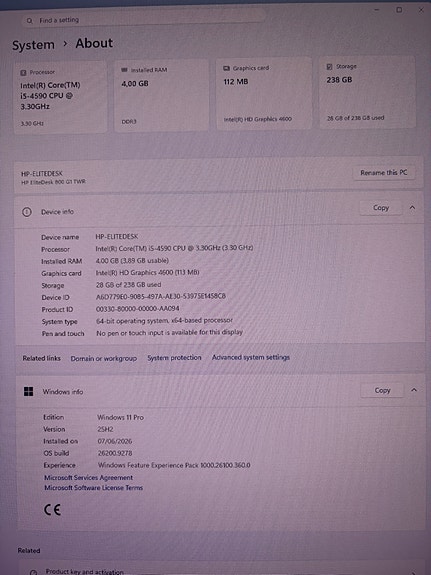The width and height of the screenshot is (431, 575).
Task: Open Advanced system settings
Action: coord(251,357)
